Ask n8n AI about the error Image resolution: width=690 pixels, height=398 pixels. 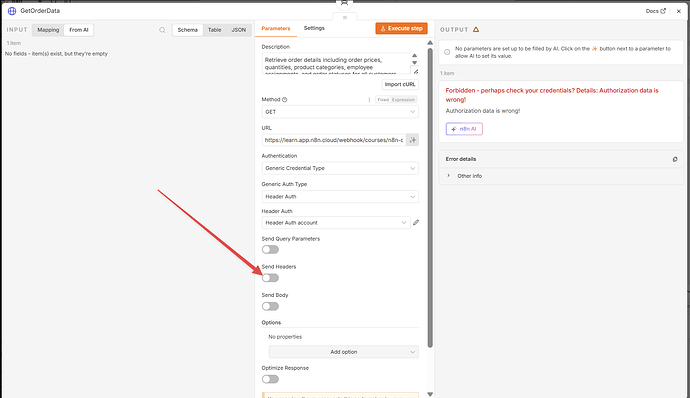coord(464,129)
